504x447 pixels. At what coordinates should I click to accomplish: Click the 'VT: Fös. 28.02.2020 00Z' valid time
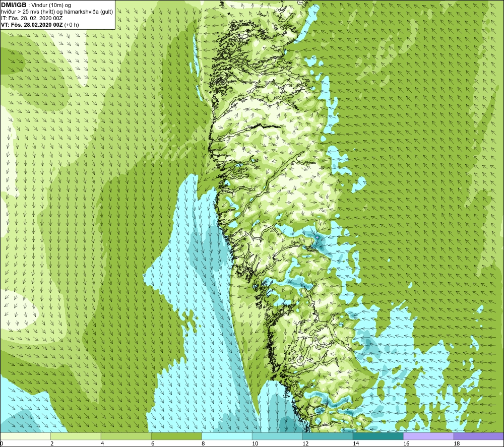coord(32,25)
